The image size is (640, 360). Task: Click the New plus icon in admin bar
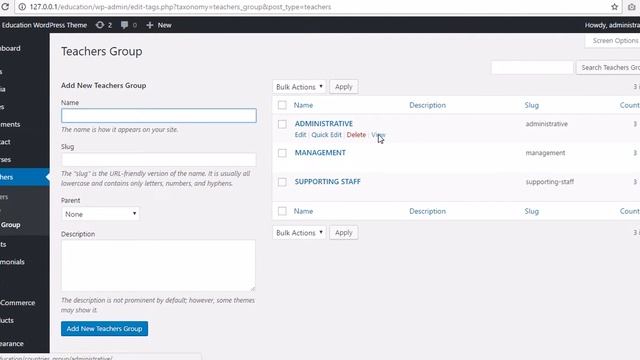(x=150, y=25)
